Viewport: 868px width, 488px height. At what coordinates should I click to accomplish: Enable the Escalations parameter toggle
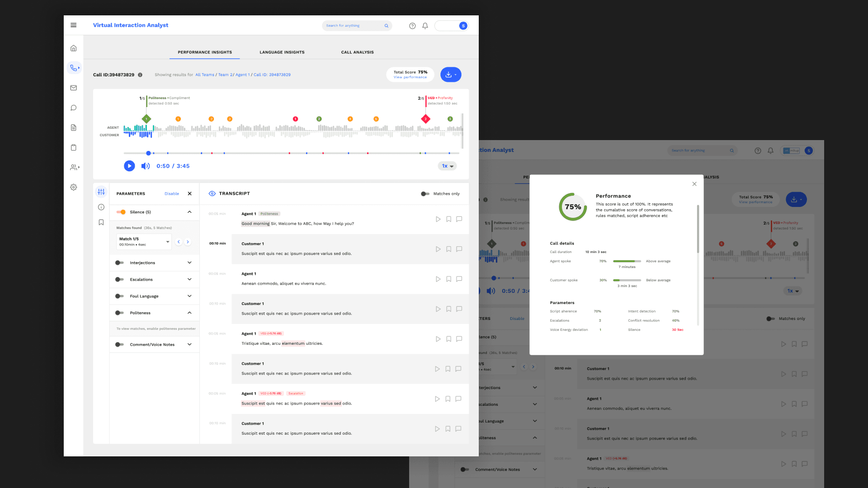click(x=119, y=279)
